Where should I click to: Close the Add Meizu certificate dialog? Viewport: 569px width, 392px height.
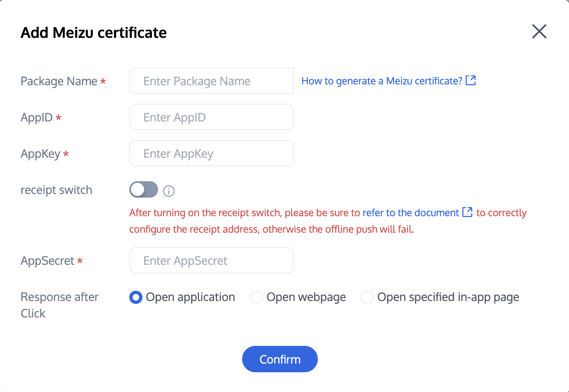[x=539, y=31]
